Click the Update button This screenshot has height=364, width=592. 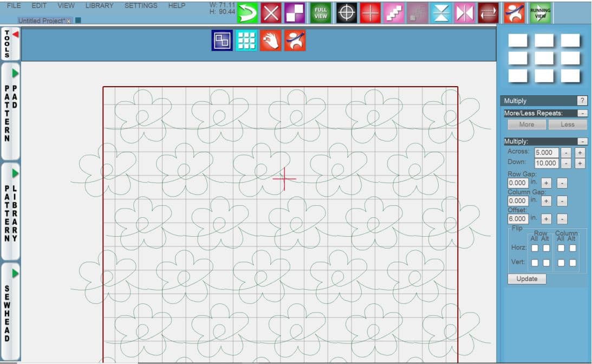[526, 278]
